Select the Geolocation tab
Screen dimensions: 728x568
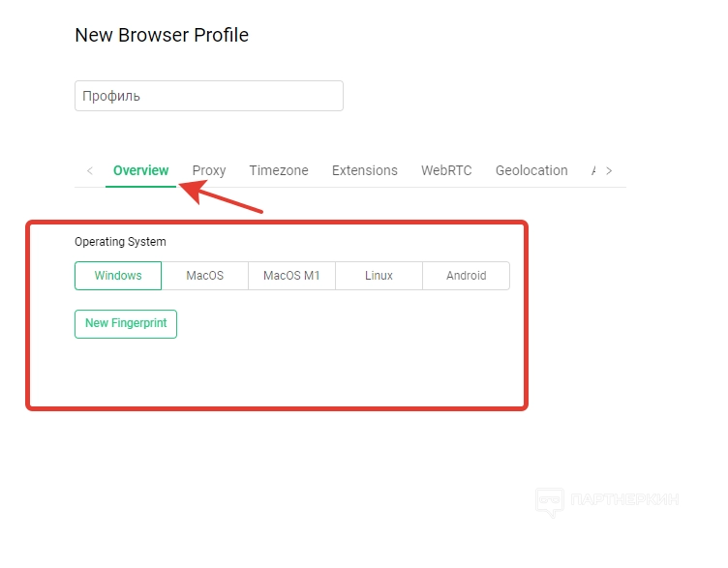tap(531, 170)
